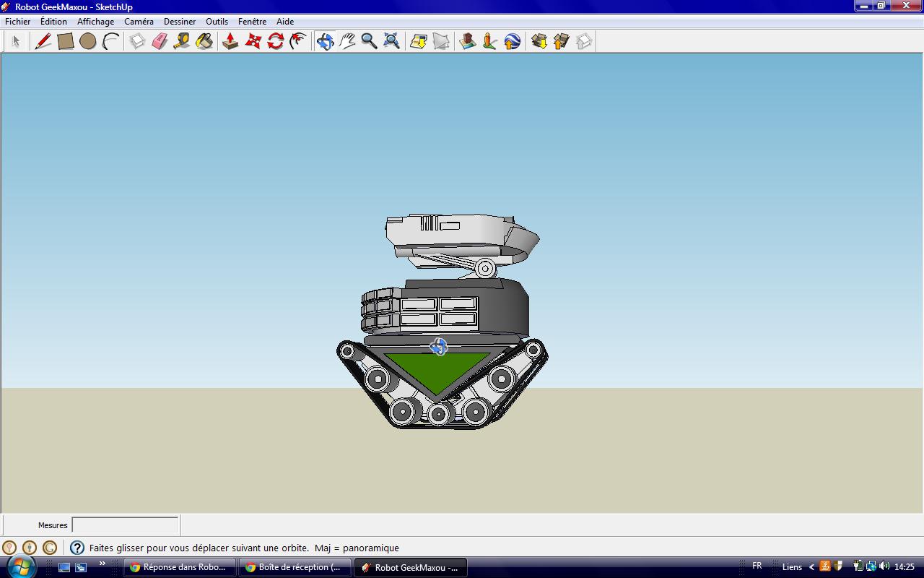Screen dimensions: 924x578
Task: Open the Fenêtre menu
Action: tap(252, 22)
